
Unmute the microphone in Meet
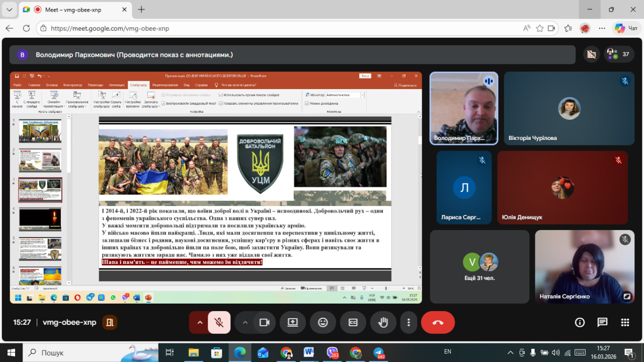(219, 323)
